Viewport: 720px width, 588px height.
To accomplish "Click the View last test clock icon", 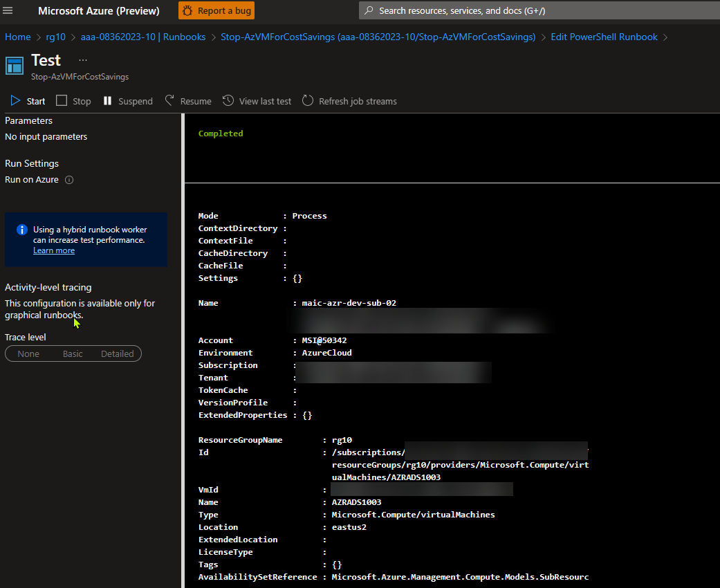I will [x=228, y=100].
